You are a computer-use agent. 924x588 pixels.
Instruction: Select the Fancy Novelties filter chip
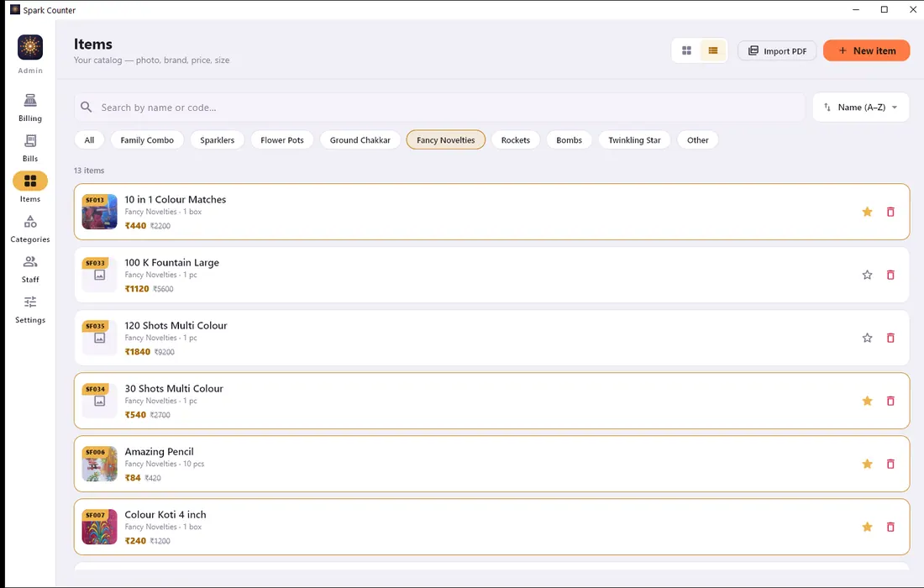(x=445, y=140)
